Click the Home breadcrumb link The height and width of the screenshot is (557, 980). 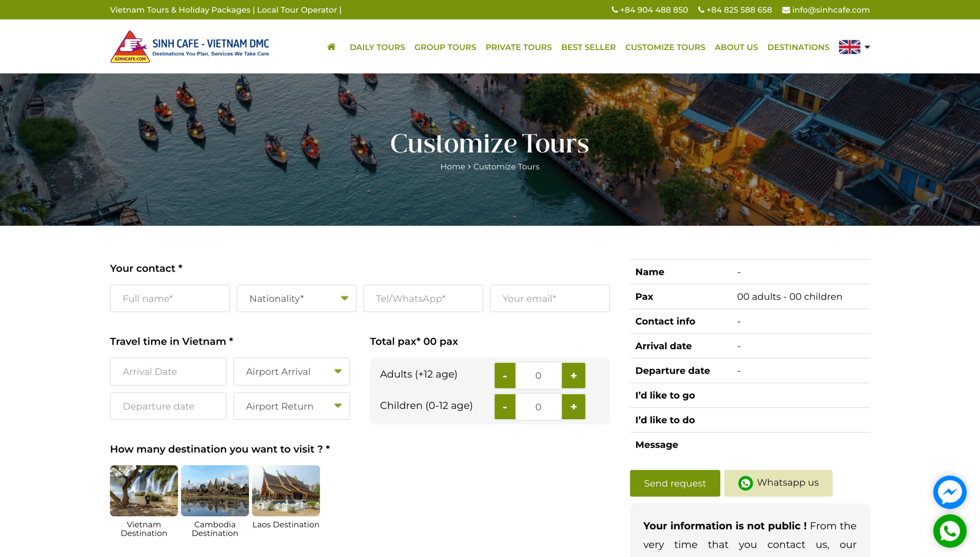click(452, 167)
